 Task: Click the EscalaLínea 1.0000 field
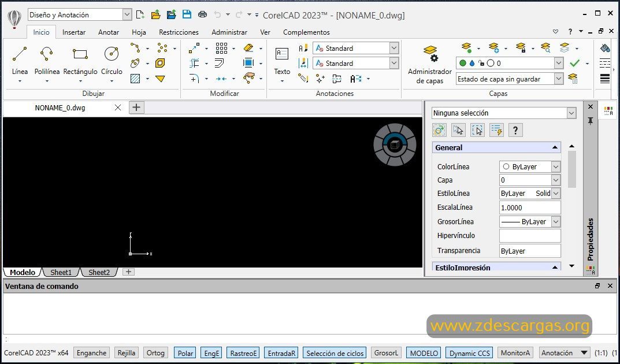tap(530, 207)
